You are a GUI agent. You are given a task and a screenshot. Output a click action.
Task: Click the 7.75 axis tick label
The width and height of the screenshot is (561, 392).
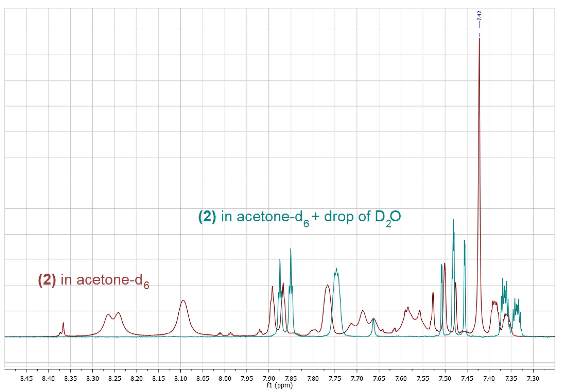[335, 379]
